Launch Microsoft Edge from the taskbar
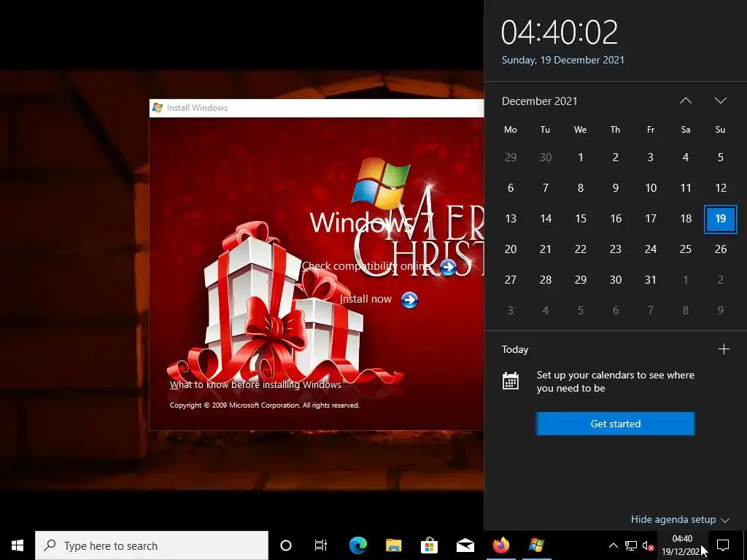This screenshot has width=747, height=560. 357,545
